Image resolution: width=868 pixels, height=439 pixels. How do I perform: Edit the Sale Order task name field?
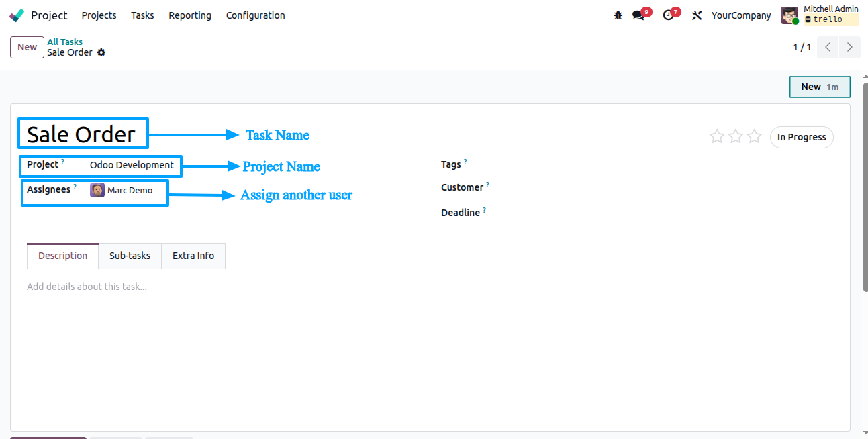tap(81, 134)
